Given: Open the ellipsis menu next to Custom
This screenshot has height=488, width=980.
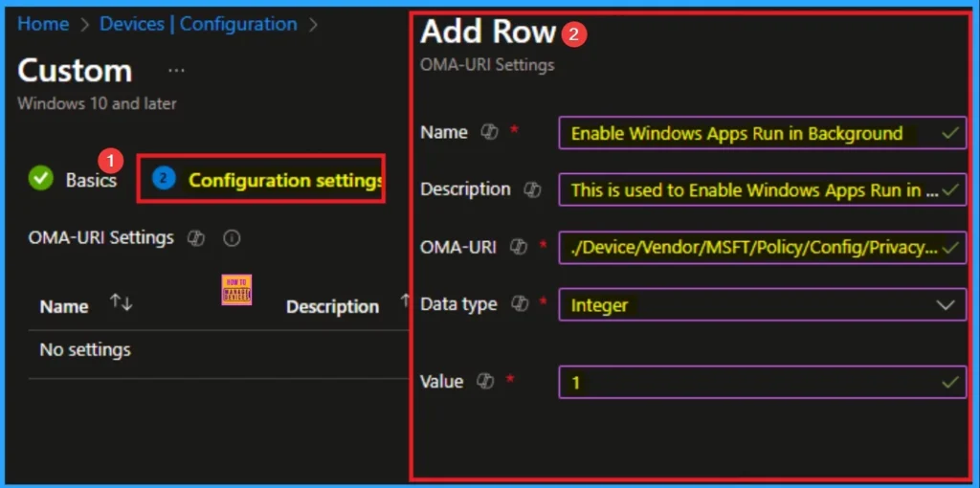Looking at the screenshot, I should click(x=176, y=71).
